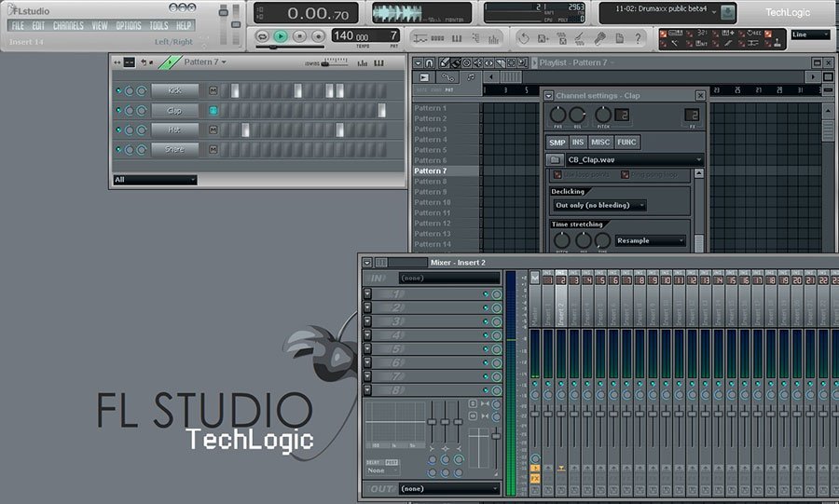Click the download icon beside Drumaxx news
This screenshot has width=839, height=504.
coord(728,12)
